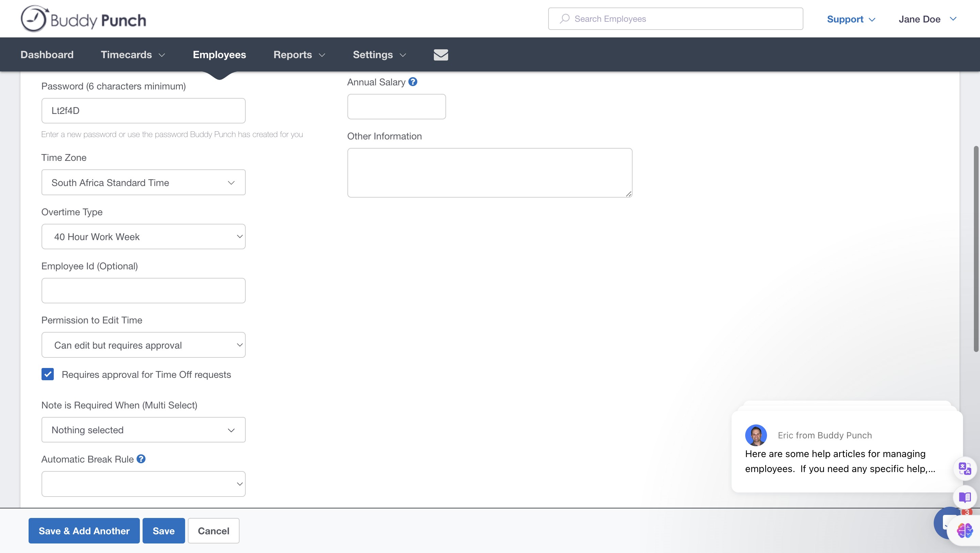980x553 pixels.
Task: Click the Automatic Break Rule help icon
Action: click(x=141, y=459)
